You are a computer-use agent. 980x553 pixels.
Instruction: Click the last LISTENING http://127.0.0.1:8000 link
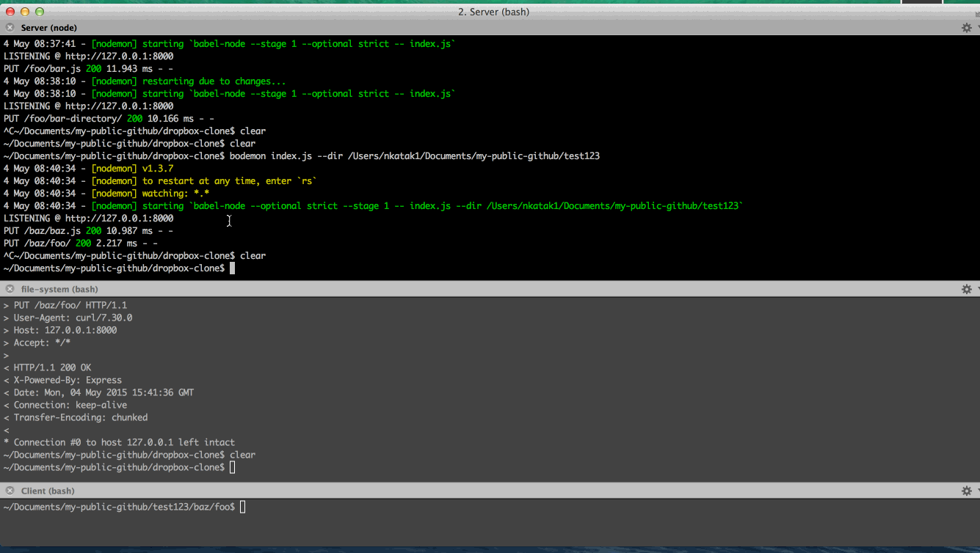[x=88, y=218]
